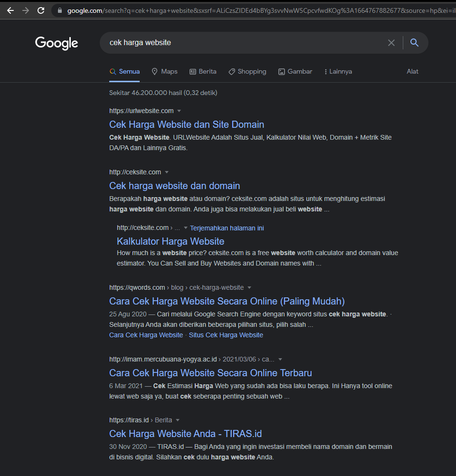The width and height of the screenshot is (456, 476).
Task: Expand dropdown arrow beside qwords.com breadcrumb
Action: (249, 287)
